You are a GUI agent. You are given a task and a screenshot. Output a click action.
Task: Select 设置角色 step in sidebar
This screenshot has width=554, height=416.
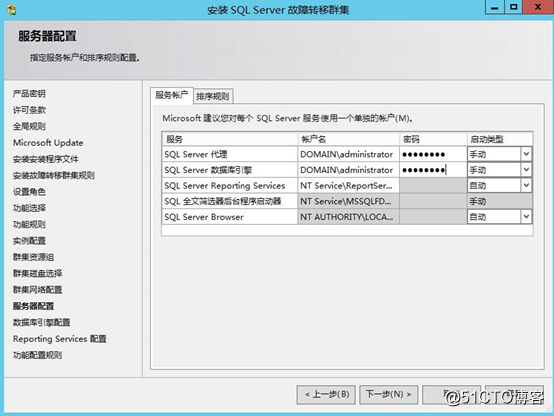[29, 192]
